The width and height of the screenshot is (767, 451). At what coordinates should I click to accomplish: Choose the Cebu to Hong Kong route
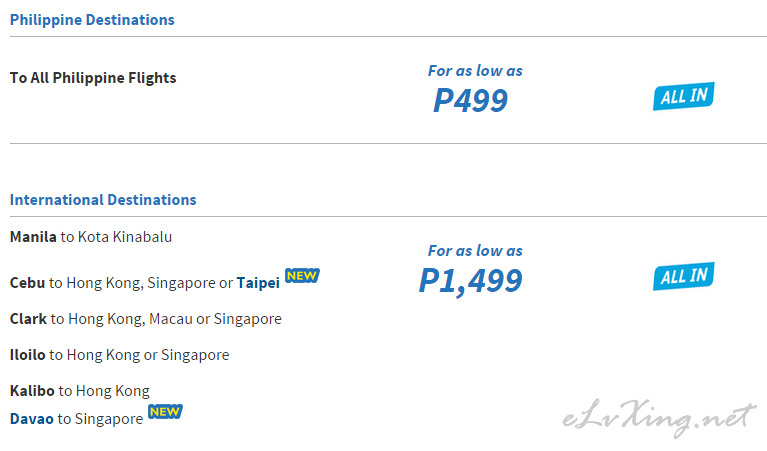145,283
